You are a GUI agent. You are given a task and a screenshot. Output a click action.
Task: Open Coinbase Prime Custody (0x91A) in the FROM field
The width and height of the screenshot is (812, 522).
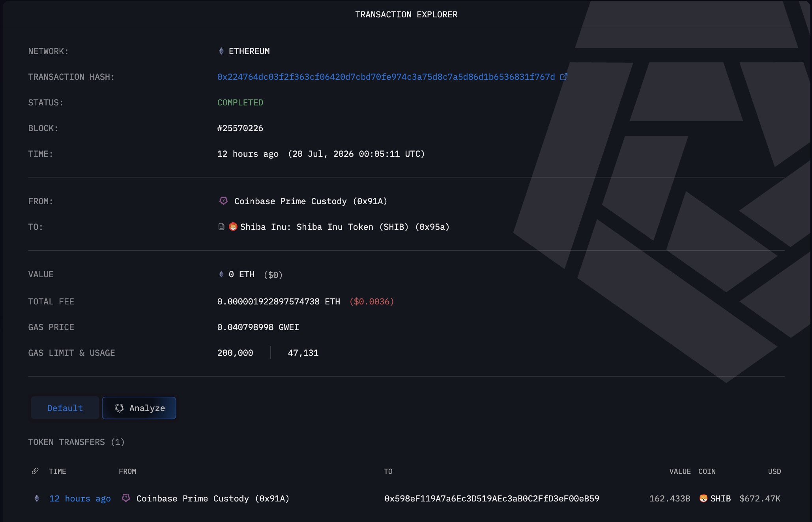coord(311,201)
